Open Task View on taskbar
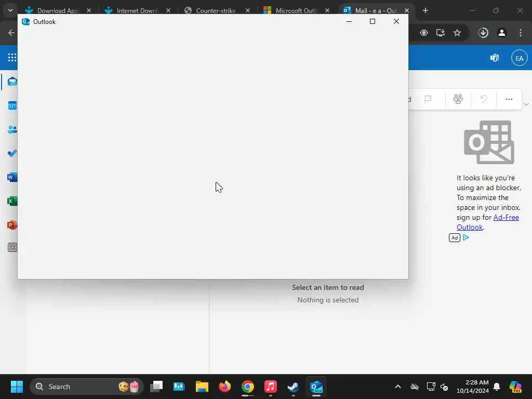532x399 pixels. (x=156, y=387)
